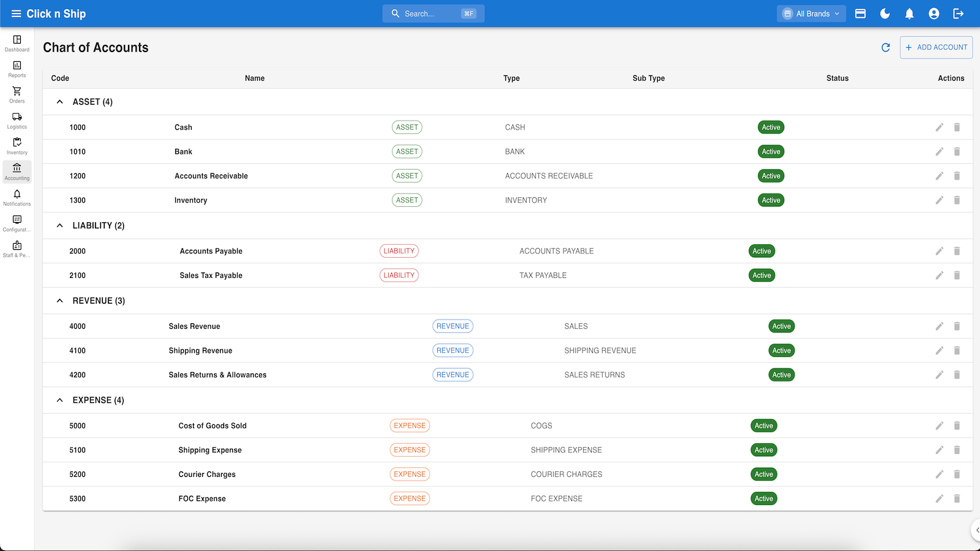Go to Inventory in sidebar

17,146
